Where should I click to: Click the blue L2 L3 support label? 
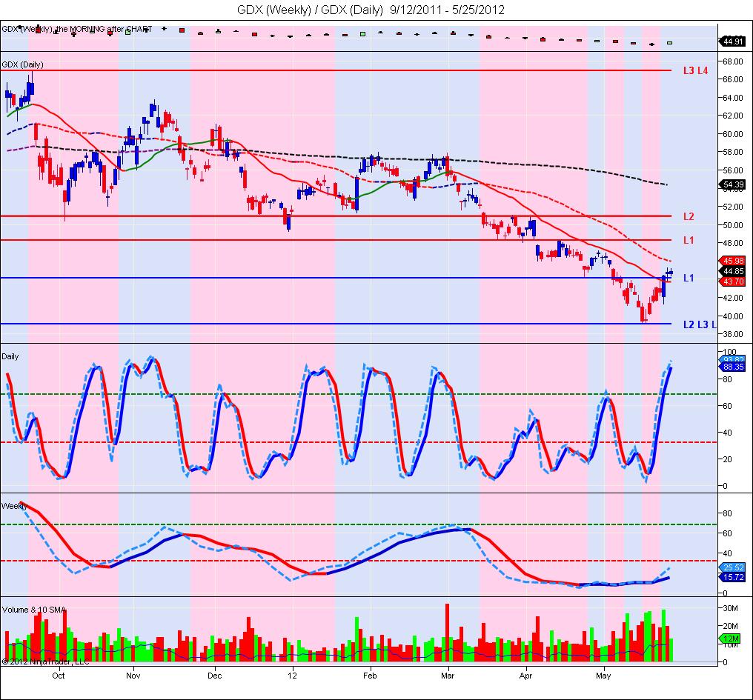coord(700,324)
